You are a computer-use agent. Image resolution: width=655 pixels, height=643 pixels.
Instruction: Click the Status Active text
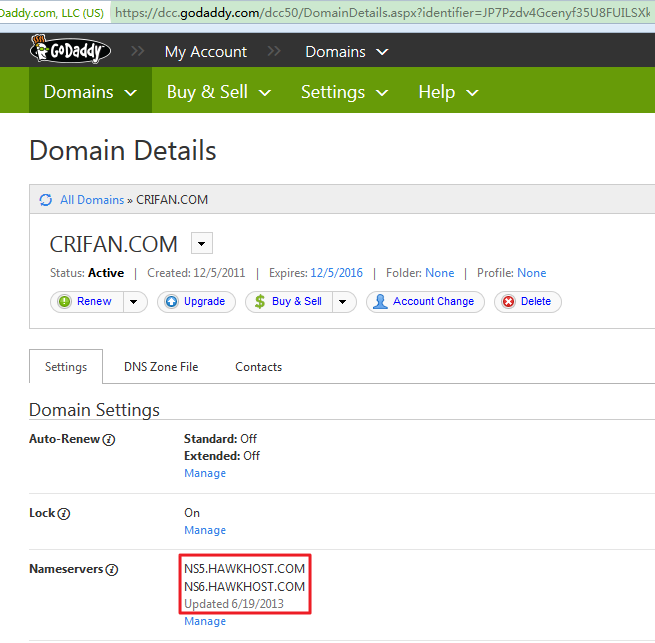click(87, 273)
